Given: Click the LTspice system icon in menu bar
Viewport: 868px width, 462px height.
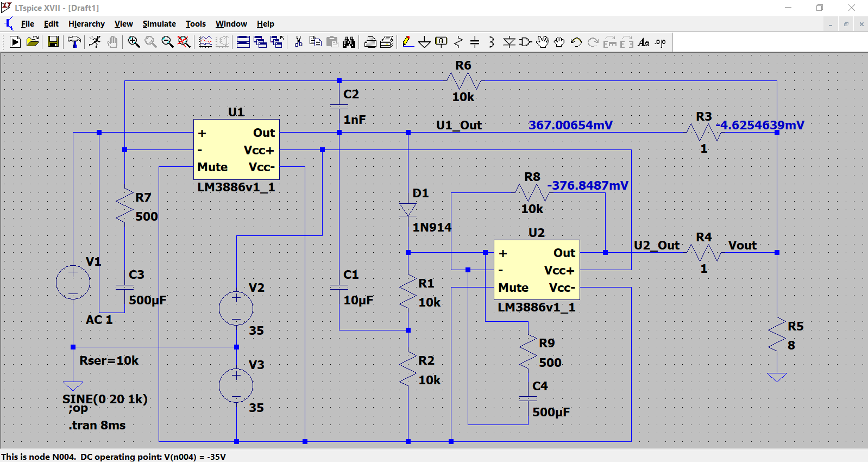Looking at the screenshot, I should tap(9, 23).
